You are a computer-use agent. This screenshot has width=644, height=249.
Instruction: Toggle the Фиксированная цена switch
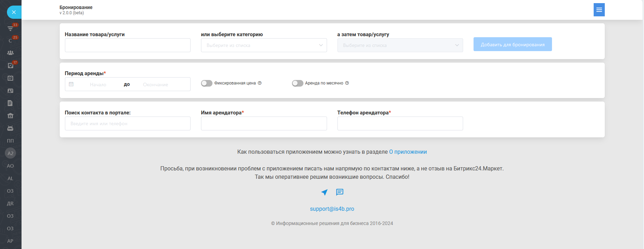207,83
